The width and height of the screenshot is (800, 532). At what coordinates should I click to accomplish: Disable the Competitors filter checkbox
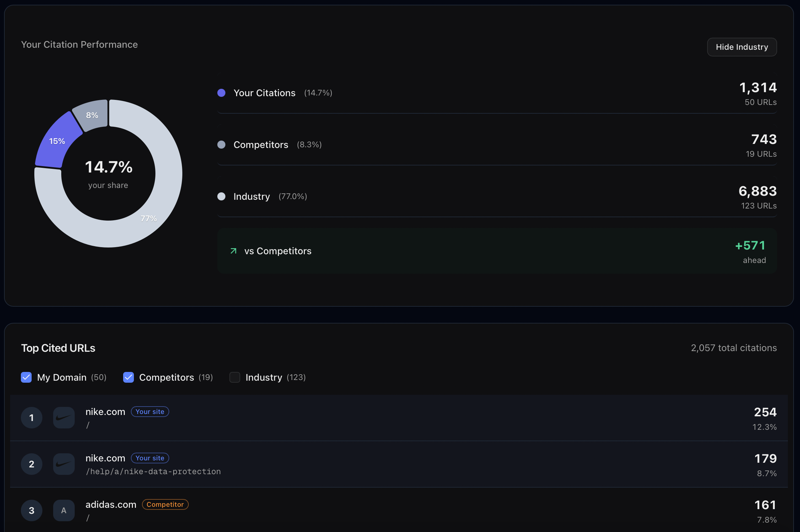point(128,377)
